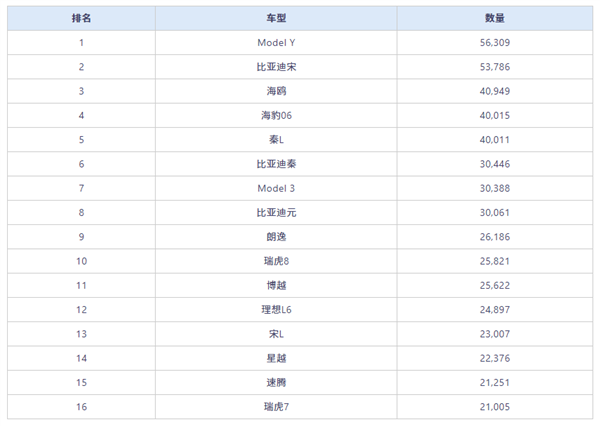The width and height of the screenshot is (600, 426).
Task: Select the 比亚迪宋 model cell
Action: pyautogui.click(x=275, y=67)
